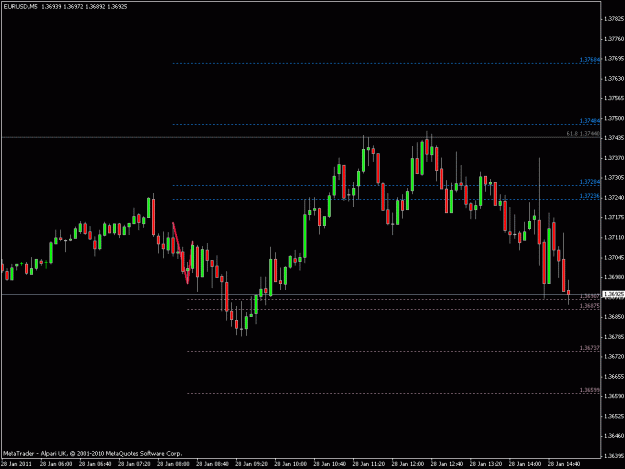
Task: Click the blue 1.37484 level label
Action: click(590, 121)
